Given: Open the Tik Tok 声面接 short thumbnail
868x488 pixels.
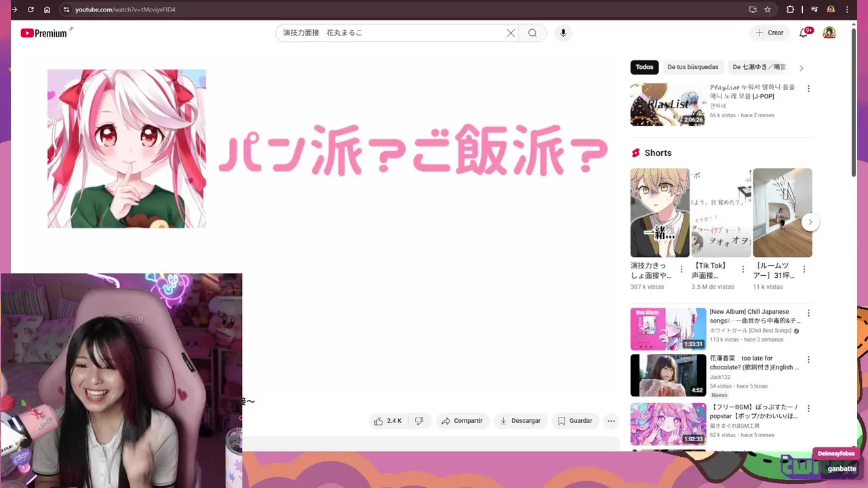Looking at the screenshot, I should 722,213.
